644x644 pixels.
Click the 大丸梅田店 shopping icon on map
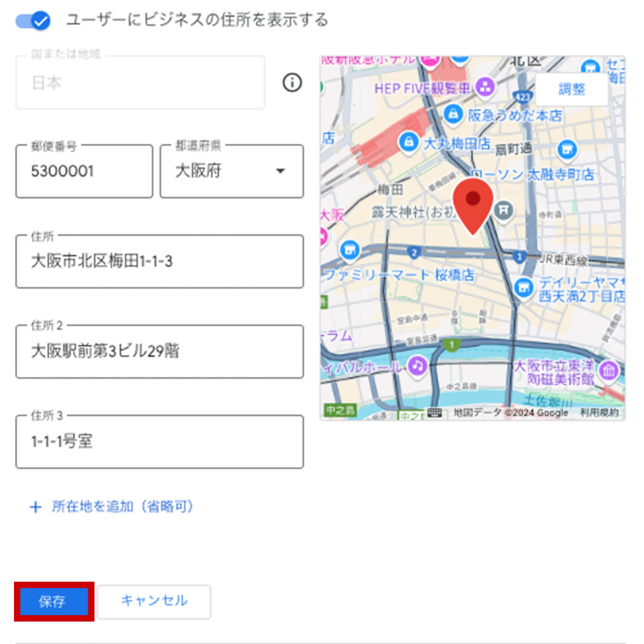[408, 142]
